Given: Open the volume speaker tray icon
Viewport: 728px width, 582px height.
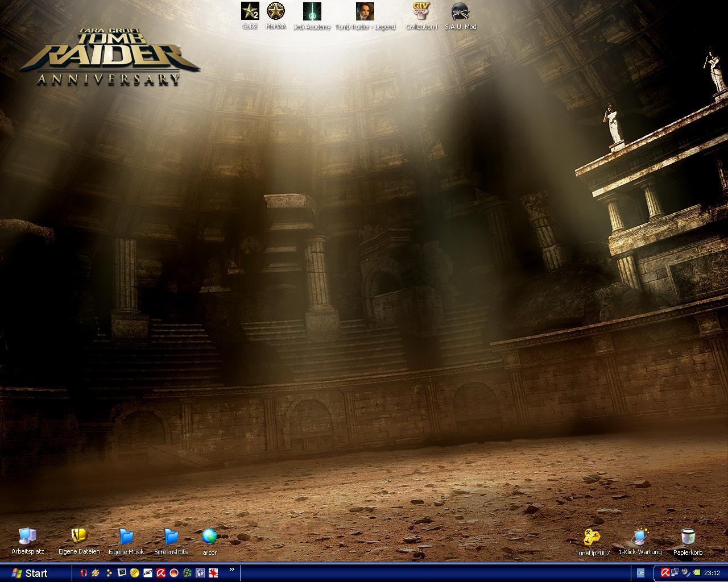Looking at the screenshot, I should click(685, 573).
